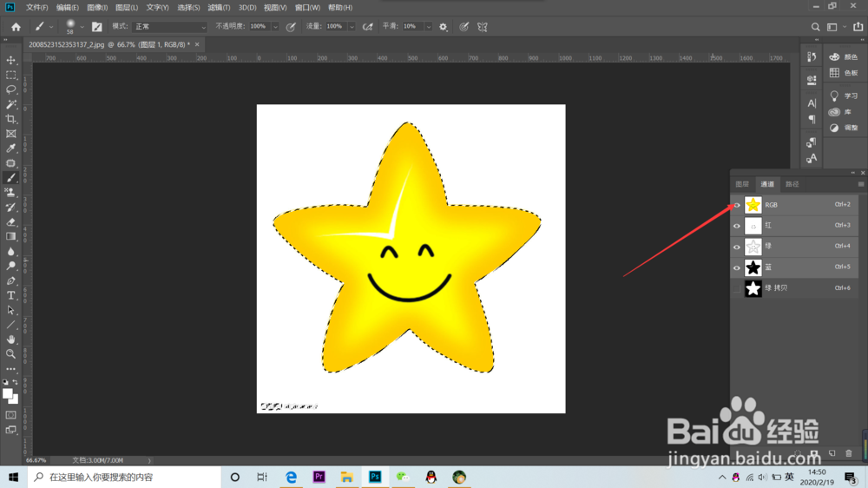The height and width of the screenshot is (488, 868).
Task: Open the brush preset picker arrow
Action: coord(82,27)
